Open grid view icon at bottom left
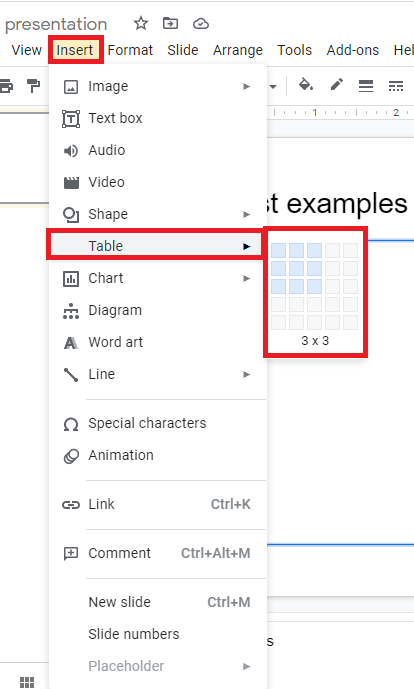Screen dimensions: 414x689 tap(27, 682)
